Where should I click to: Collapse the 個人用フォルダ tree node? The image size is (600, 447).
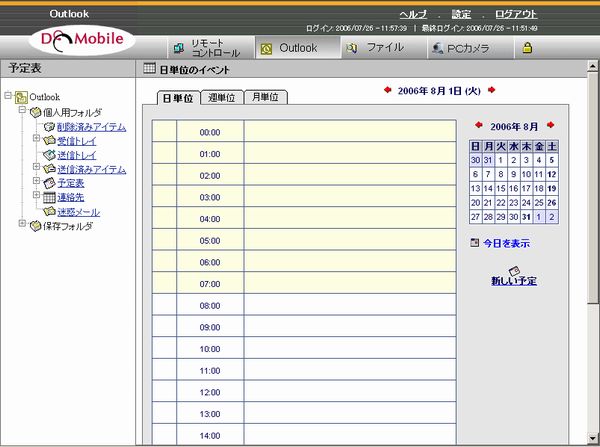(21, 112)
